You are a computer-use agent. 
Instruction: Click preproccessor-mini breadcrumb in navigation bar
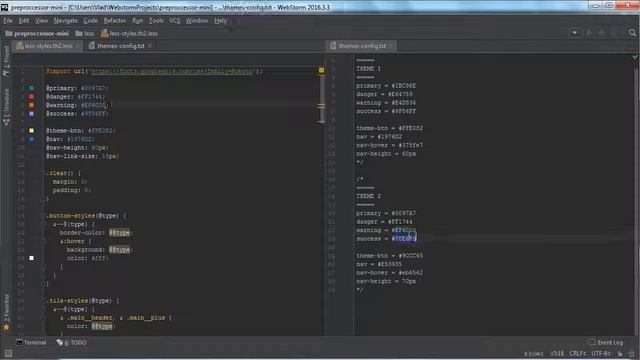point(37,33)
